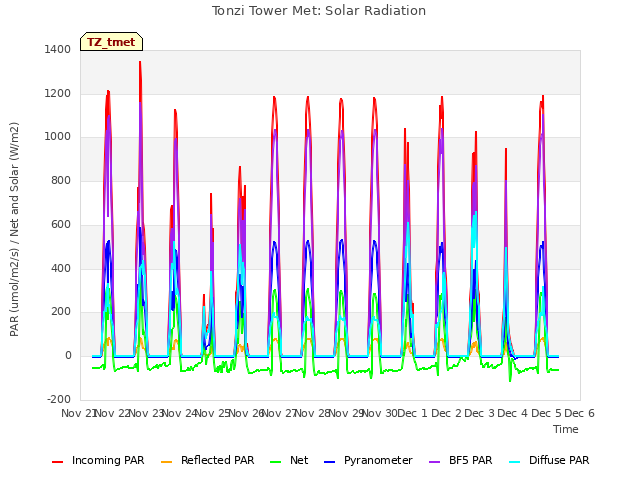The height and width of the screenshot is (480, 640).
Task: Click the Dec 5 x-axis tick label
Action: click(x=546, y=413)
